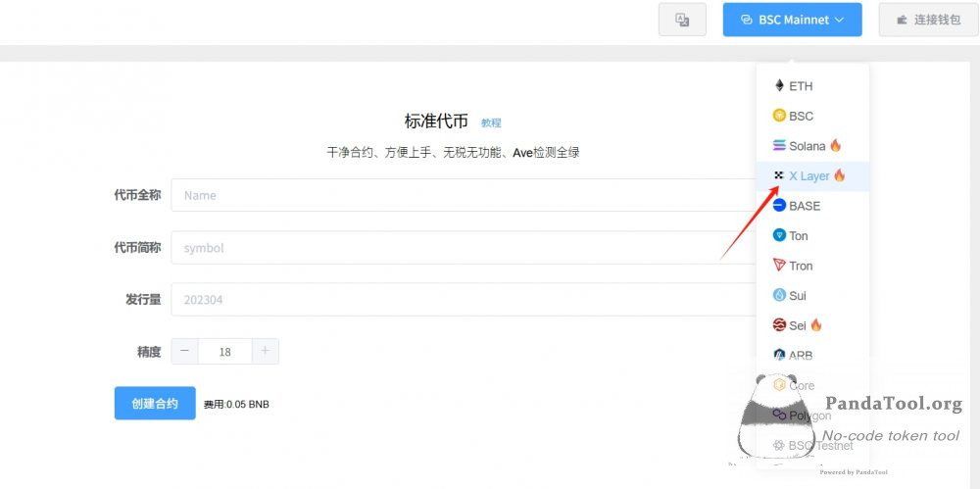Click the yellow BSC coin icon

pos(779,116)
